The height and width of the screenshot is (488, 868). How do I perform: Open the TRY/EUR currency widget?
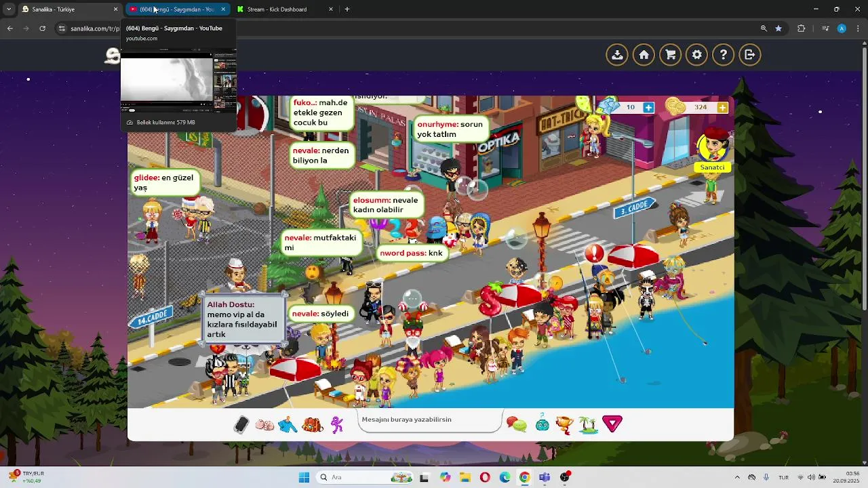point(27,477)
